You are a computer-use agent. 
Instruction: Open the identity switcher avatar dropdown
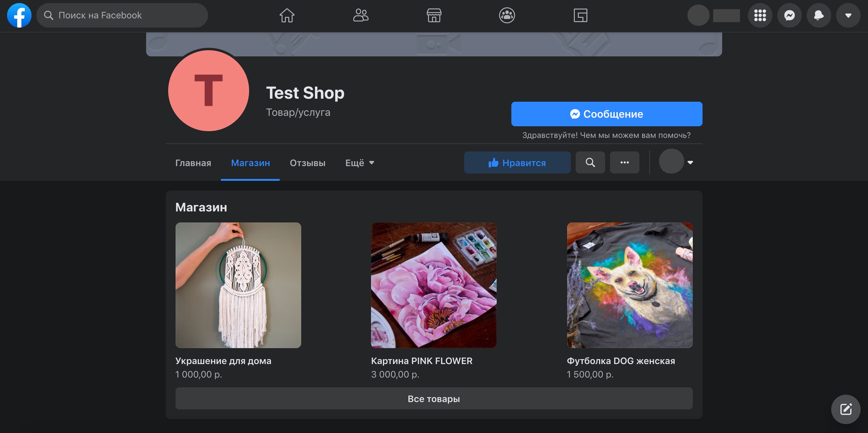click(x=676, y=161)
